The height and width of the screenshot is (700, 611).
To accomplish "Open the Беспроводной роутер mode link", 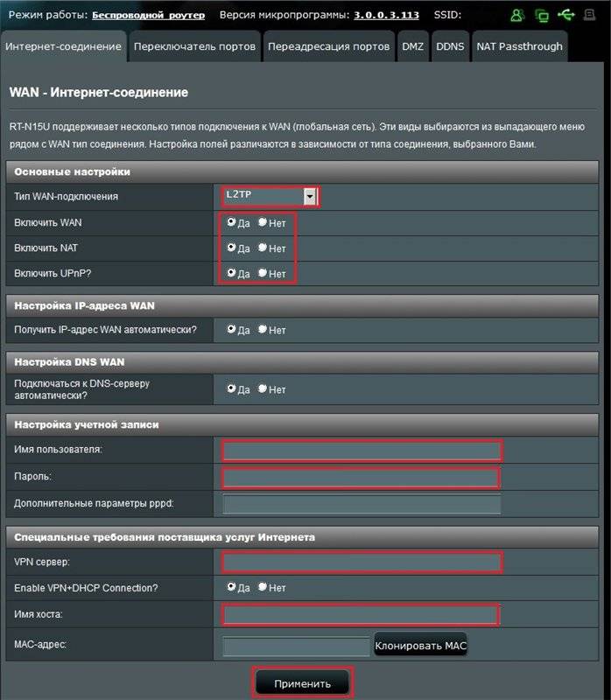I will coord(149,16).
